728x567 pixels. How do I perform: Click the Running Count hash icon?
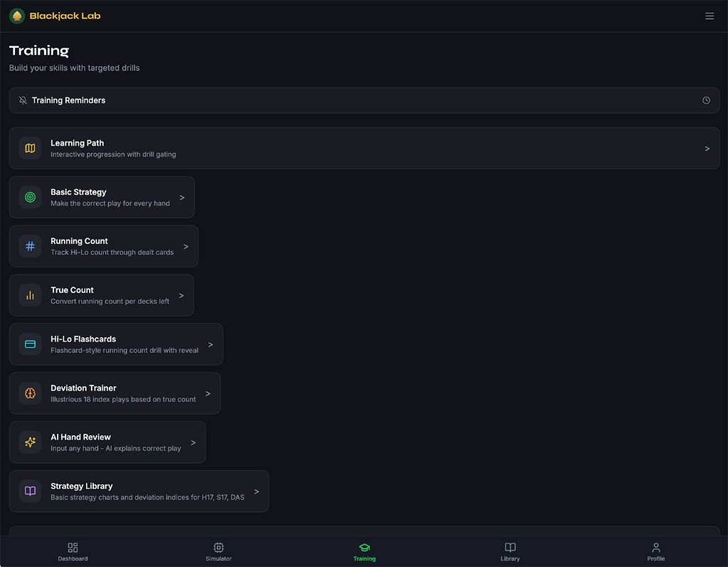(30, 246)
